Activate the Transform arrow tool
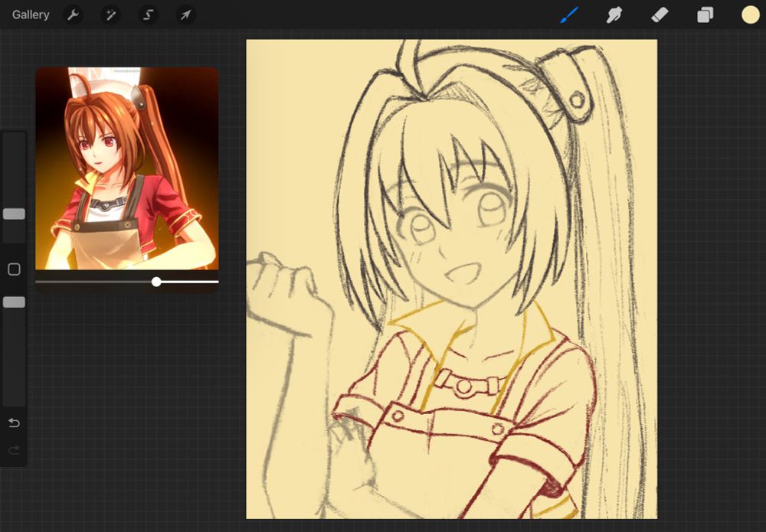This screenshot has height=532, width=766. point(185,15)
